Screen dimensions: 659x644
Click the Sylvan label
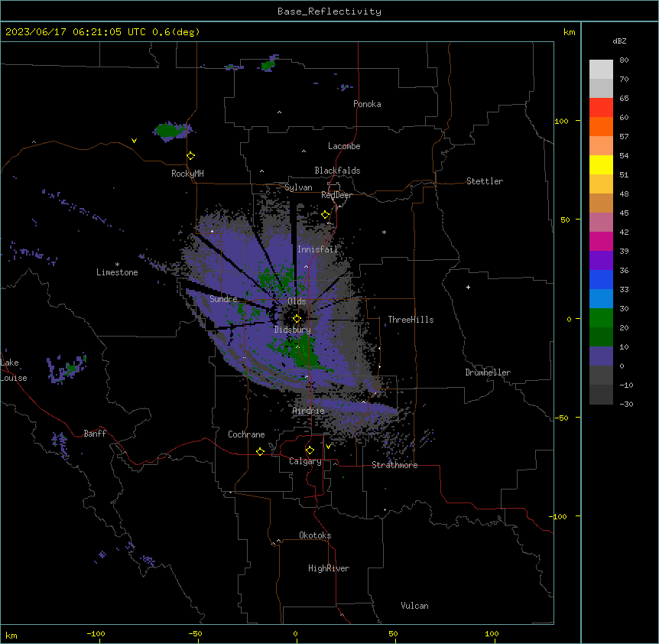[x=298, y=187]
